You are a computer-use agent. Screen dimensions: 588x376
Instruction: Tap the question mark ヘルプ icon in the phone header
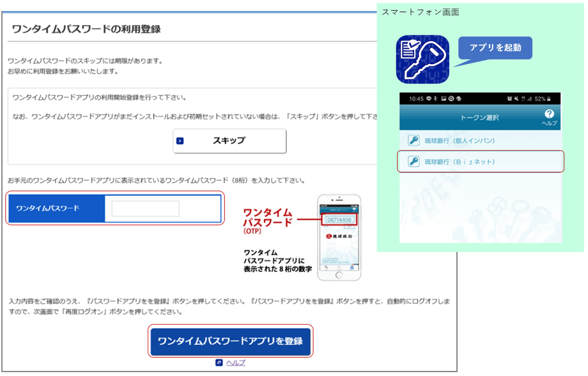549,114
